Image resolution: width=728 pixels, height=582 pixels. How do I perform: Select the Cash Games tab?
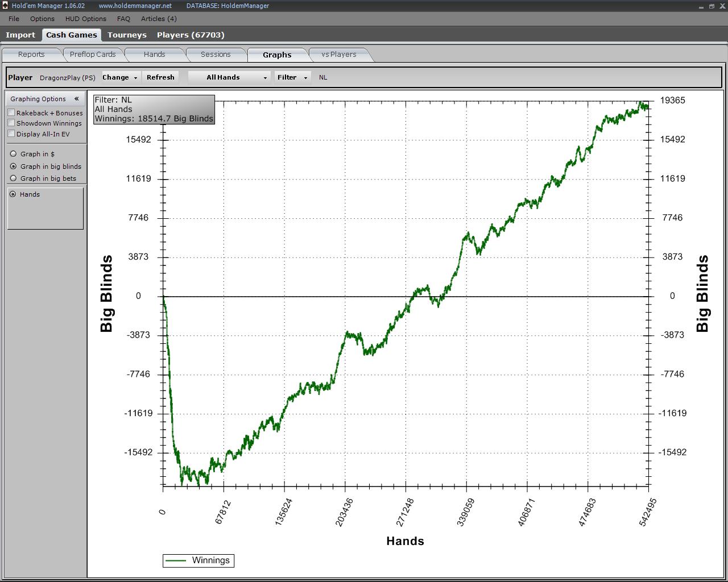(72, 35)
